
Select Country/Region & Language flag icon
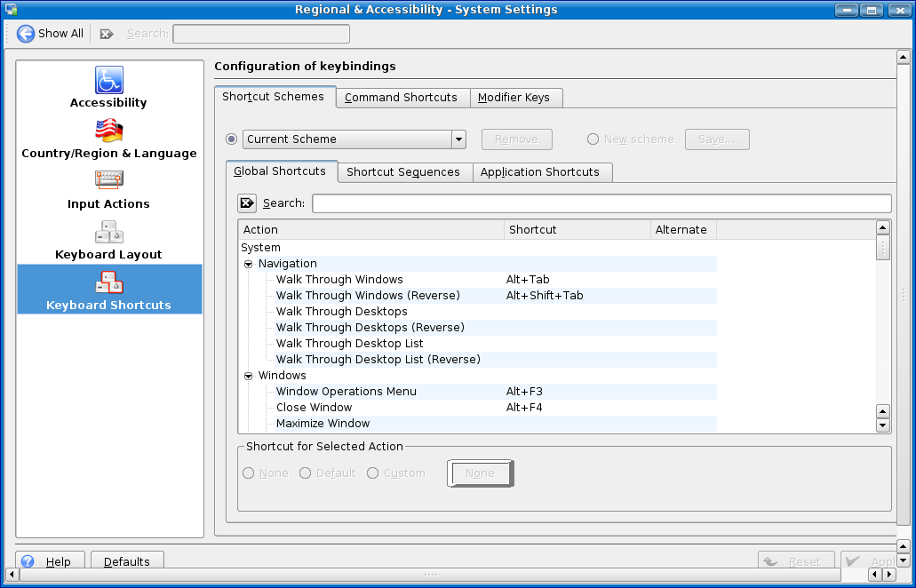(x=109, y=131)
